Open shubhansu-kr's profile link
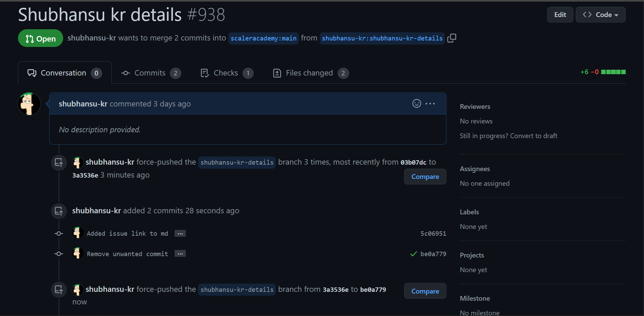The image size is (644, 316). [x=92, y=38]
